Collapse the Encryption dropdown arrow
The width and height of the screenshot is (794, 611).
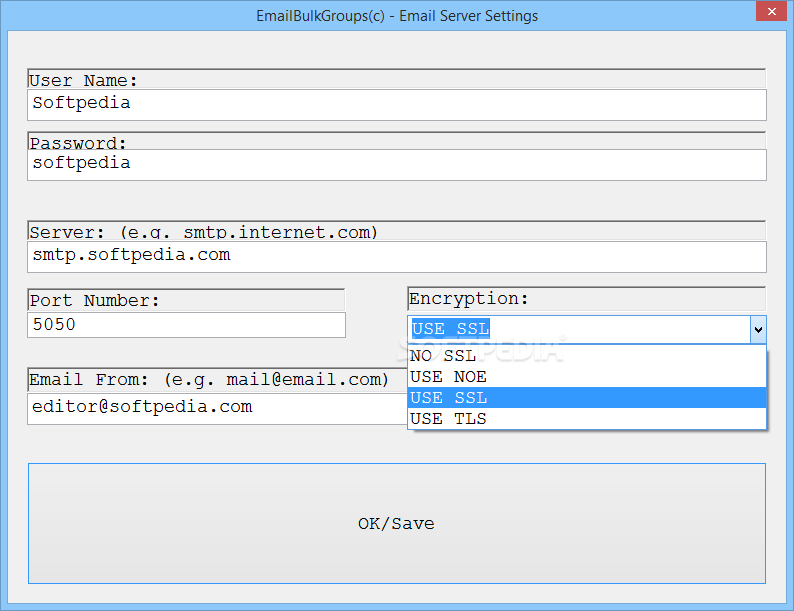pyautogui.click(x=758, y=330)
